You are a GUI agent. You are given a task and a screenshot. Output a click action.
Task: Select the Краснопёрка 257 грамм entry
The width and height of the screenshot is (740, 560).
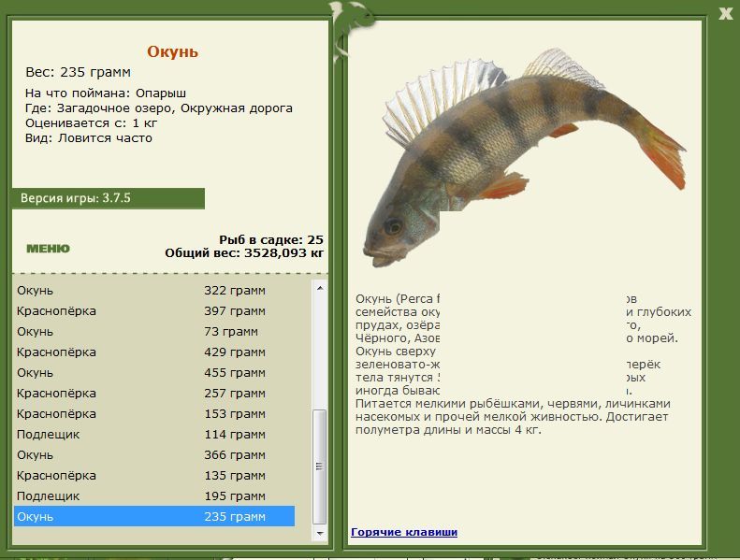154,394
